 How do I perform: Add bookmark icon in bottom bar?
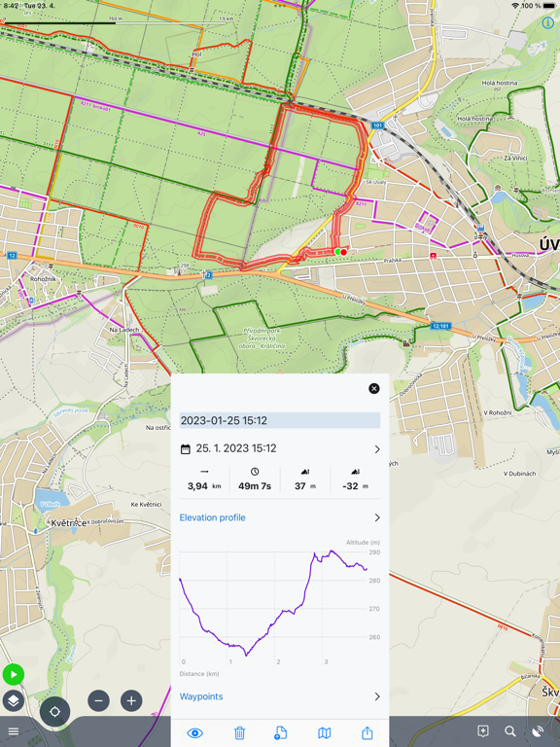point(483,731)
